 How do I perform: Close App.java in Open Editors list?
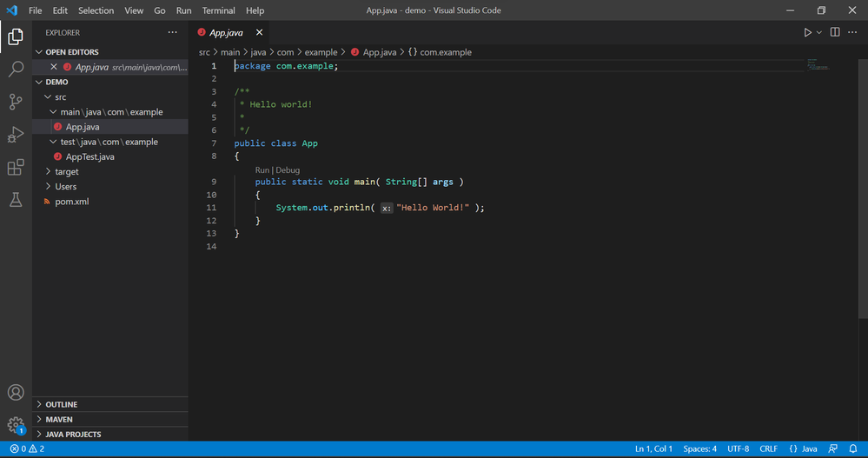[54, 66]
